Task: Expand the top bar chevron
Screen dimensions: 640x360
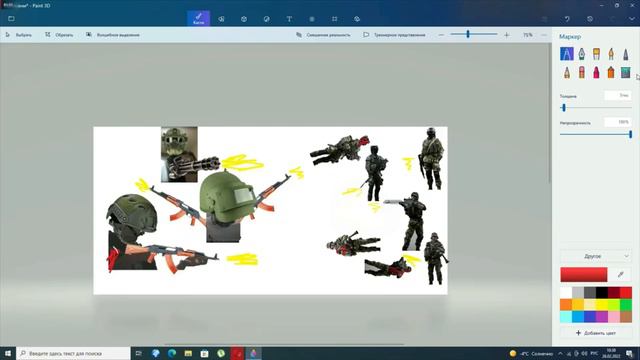Action: coord(632,19)
